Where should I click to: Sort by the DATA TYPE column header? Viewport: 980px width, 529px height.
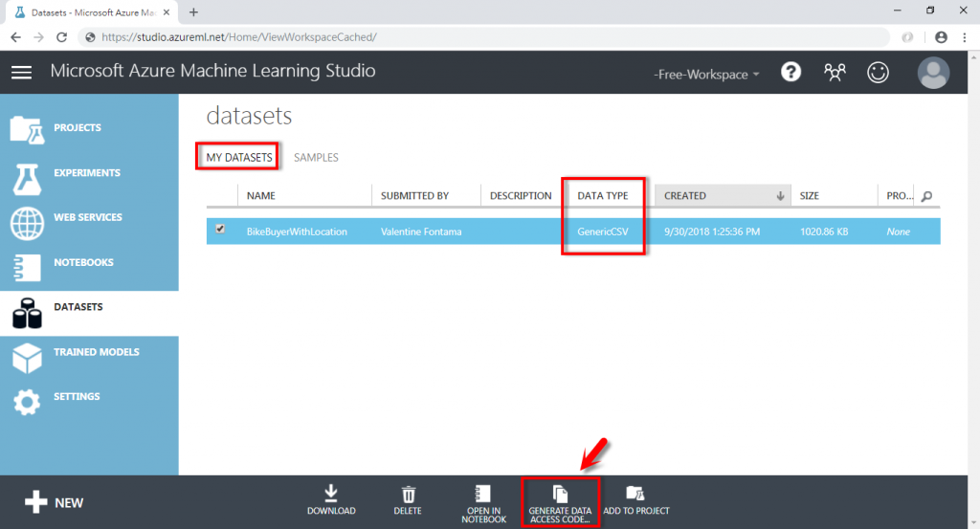click(603, 195)
